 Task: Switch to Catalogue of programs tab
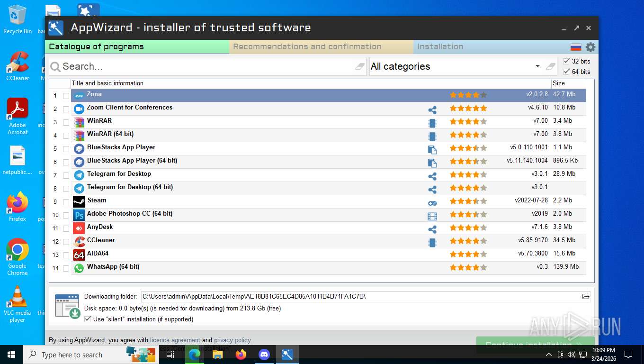tap(137, 46)
